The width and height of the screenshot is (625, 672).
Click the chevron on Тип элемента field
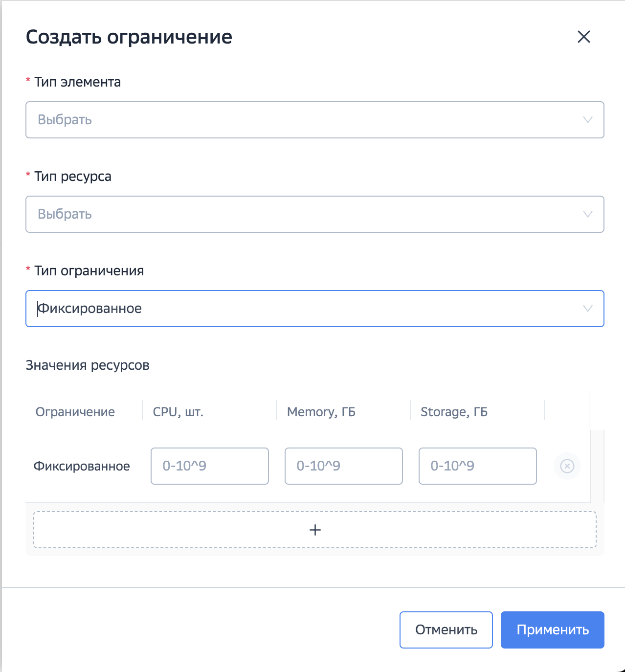click(586, 120)
